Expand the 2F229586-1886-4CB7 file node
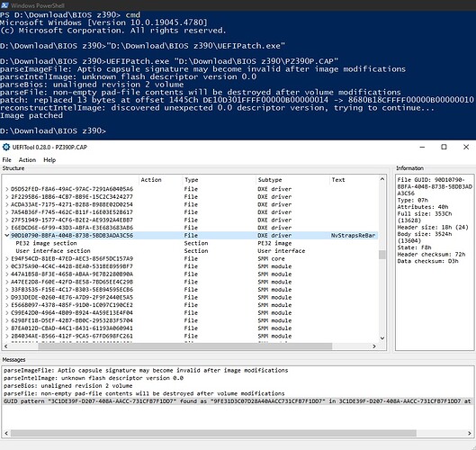The width and height of the screenshot is (476, 450). pos(7,197)
